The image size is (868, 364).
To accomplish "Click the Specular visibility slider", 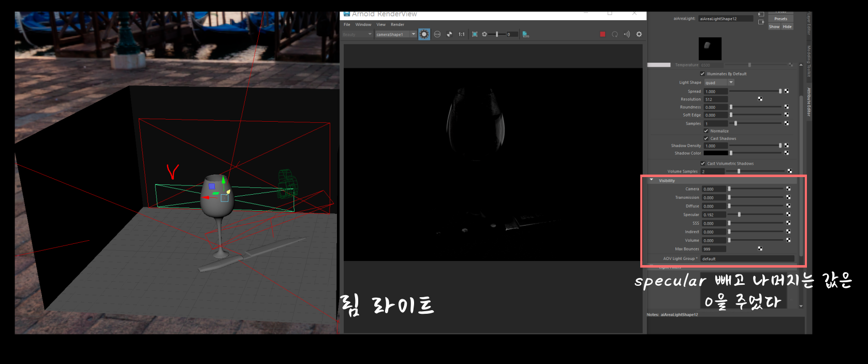I will tap(756, 214).
